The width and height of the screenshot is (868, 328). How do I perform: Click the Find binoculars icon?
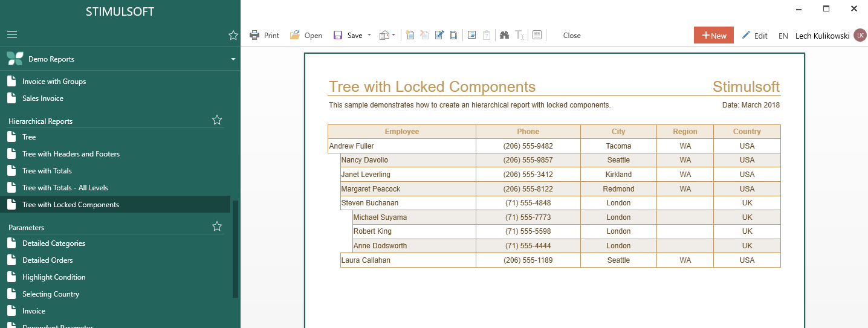tap(505, 35)
